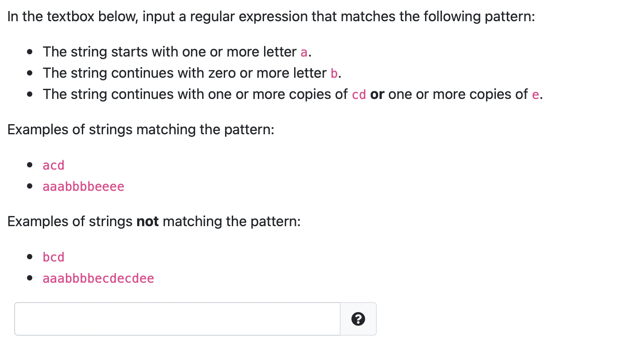Click "Examples of strings matching the pattern" text
Image resolution: width=644 pixels, height=356 pixels.
click(x=141, y=130)
